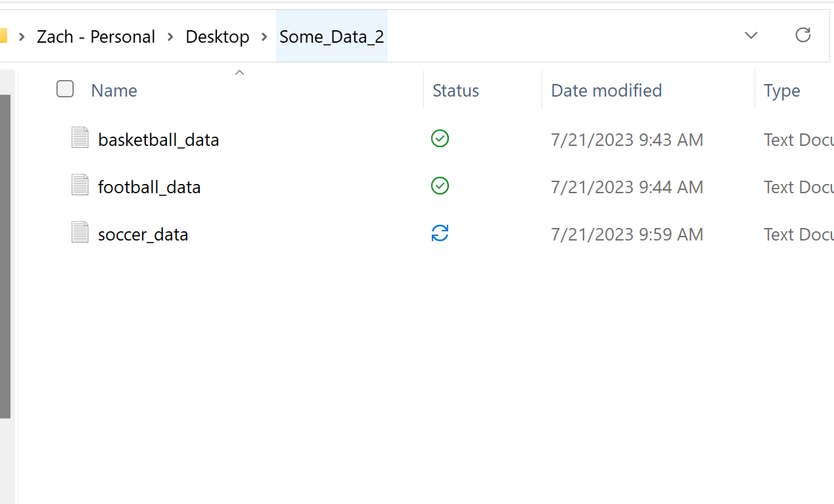Click the basketball_data file icon
This screenshot has width=834, height=504.
80,137
